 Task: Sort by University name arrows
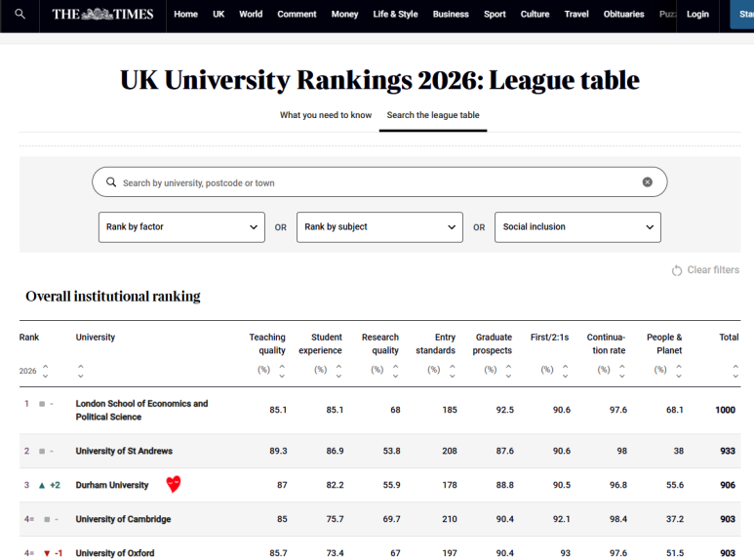click(80, 371)
